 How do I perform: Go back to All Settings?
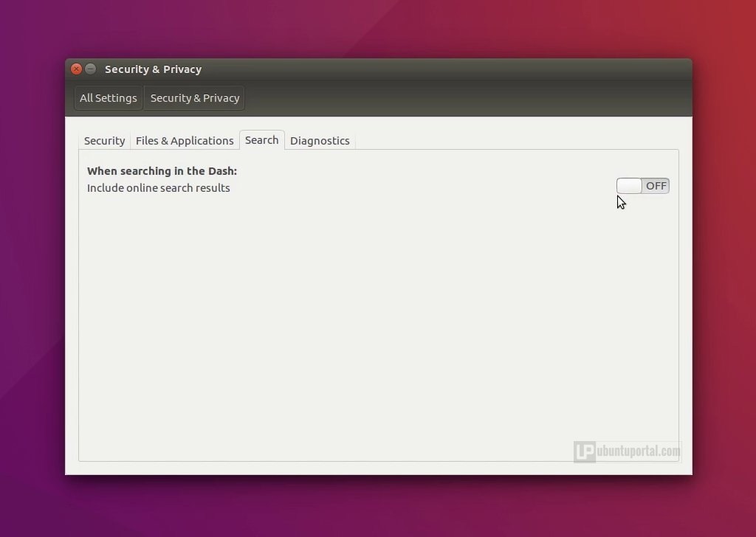pyautogui.click(x=108, y=98)
